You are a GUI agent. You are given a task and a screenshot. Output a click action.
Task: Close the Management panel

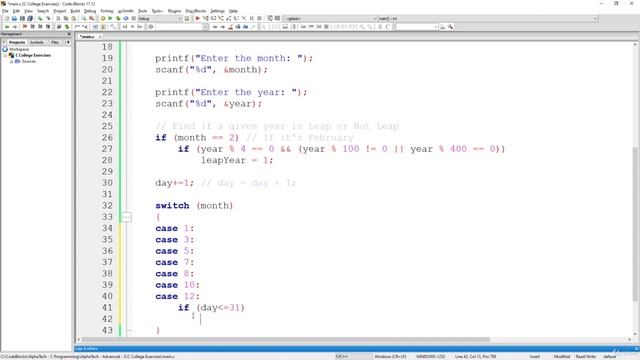[x=69, y=34]
